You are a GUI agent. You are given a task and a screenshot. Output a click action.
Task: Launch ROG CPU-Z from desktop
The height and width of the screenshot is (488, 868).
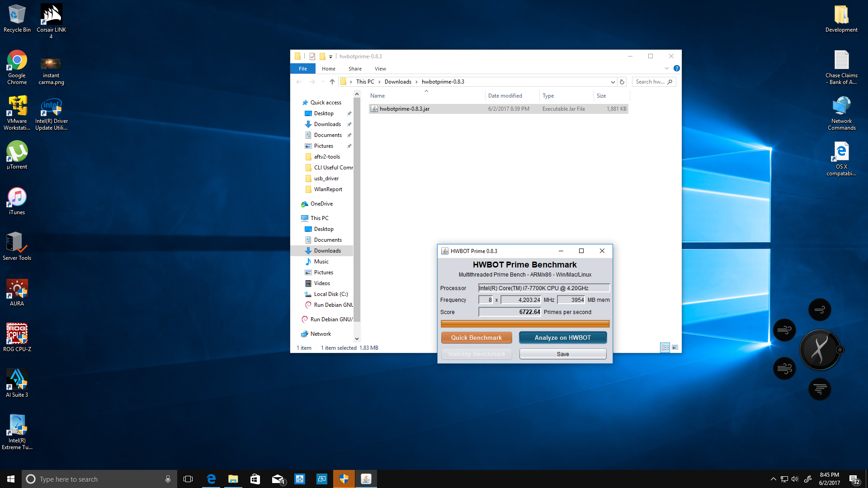[x=17, y=338]
